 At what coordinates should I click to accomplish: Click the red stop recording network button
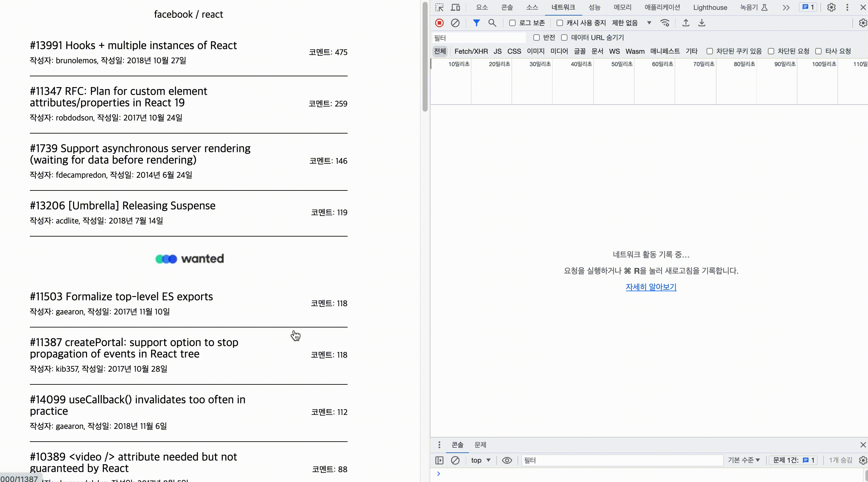coord(439,23)
